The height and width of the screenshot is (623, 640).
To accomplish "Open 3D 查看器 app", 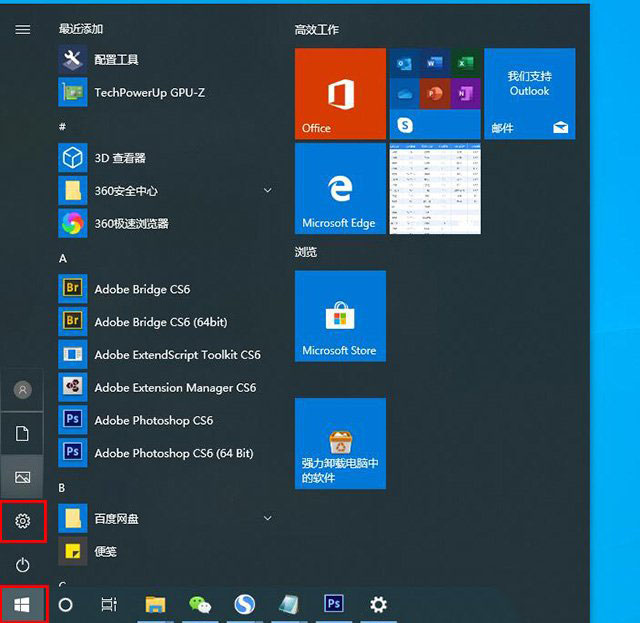I will [x=163, y=158].
